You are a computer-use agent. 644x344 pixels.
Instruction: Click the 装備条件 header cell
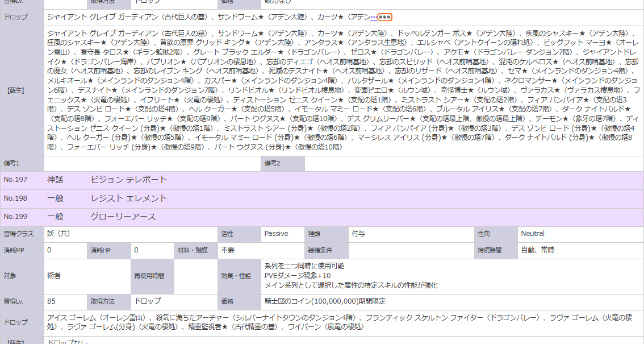pyautogui.click(x=326, y=250)
